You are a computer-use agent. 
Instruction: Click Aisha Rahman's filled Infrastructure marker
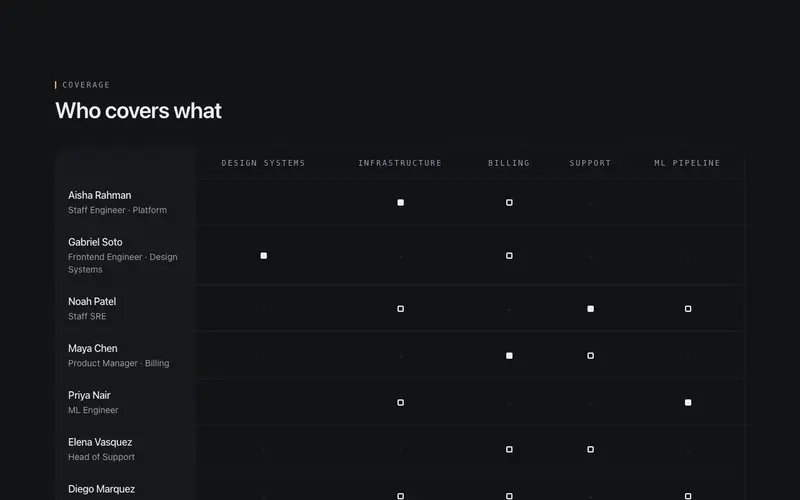(x=401, y=203)
